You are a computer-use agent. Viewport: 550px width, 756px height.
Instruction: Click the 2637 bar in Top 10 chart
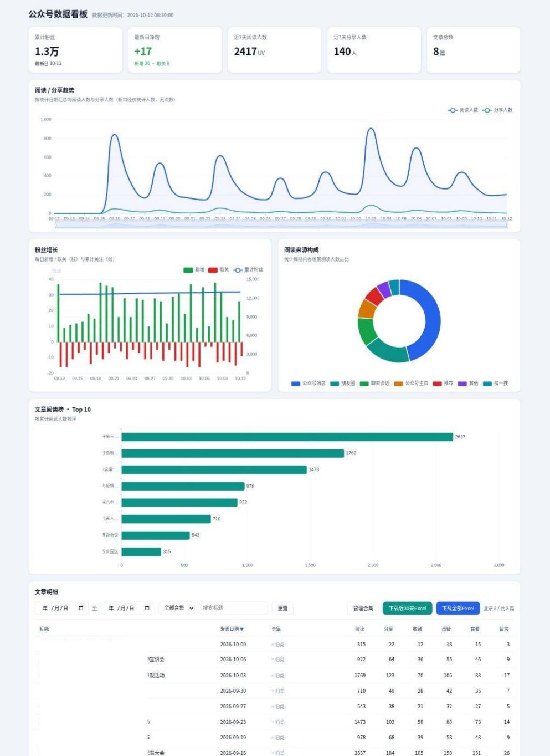coord(287,437)
